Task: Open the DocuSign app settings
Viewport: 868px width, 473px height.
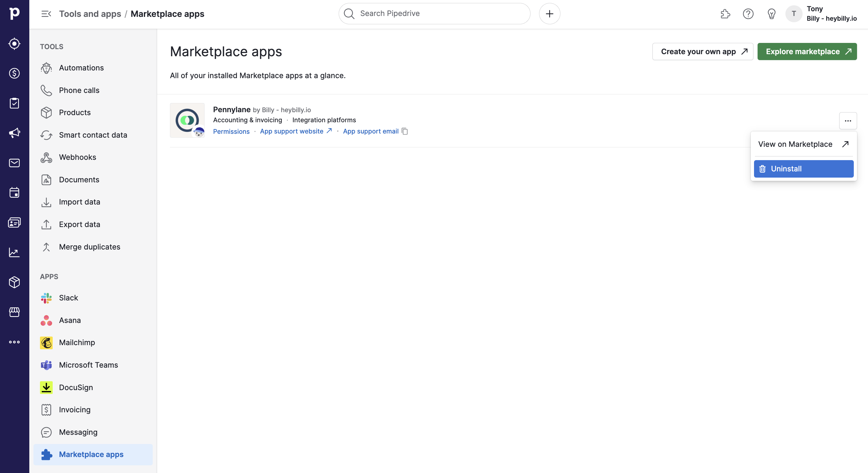Action: coord(93,387)
